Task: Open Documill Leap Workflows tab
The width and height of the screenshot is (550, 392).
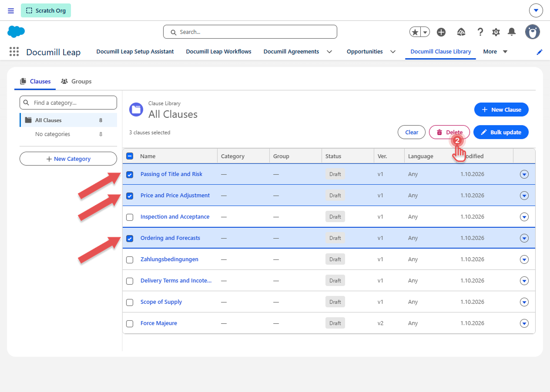Action: point(218,52)
